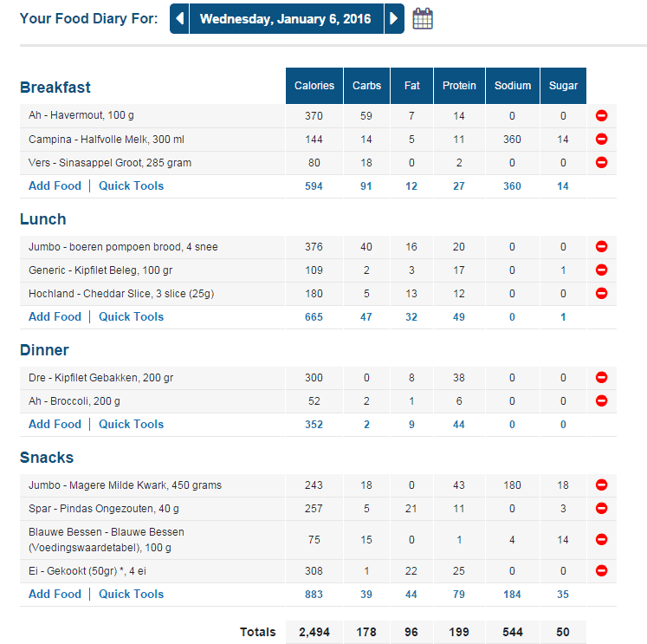Click Add Food under Breakfast
Viewport: 647px width, 644px height.
click(55, 185)
